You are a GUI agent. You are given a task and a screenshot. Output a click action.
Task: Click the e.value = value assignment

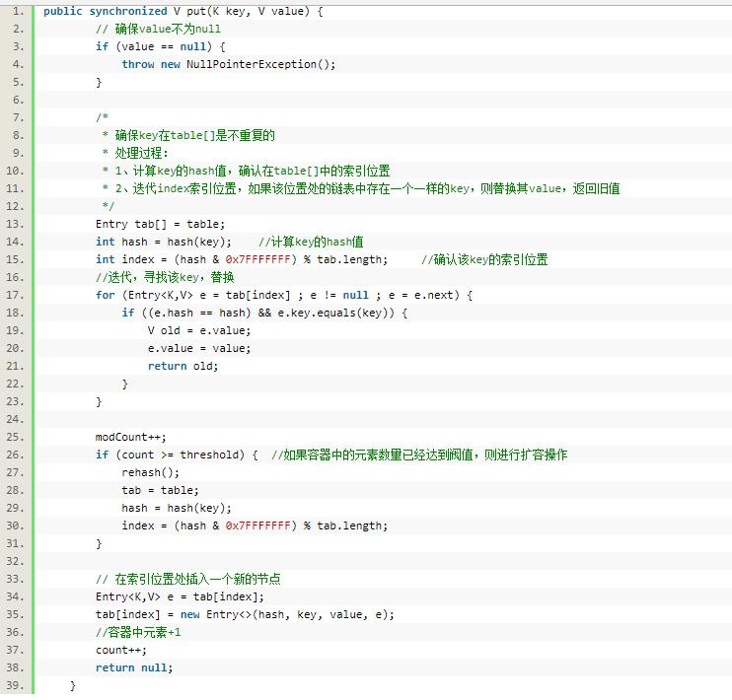(199, 348)
